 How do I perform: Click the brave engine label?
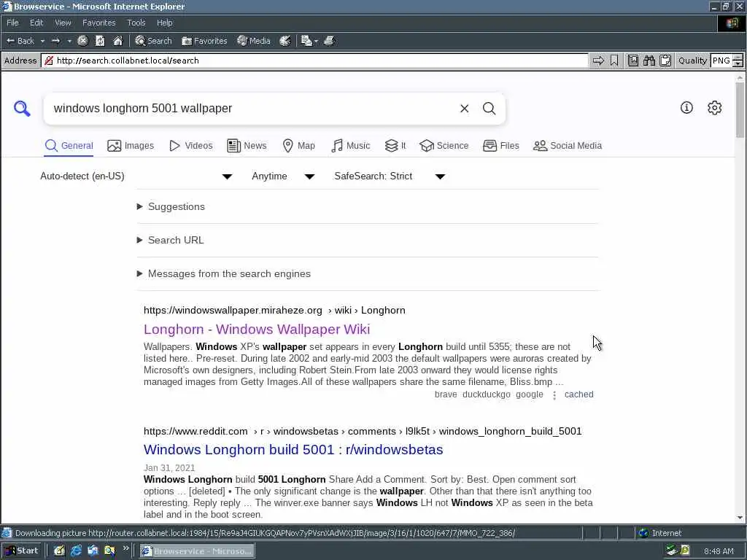pyautogui.click(x=446, y=394)
